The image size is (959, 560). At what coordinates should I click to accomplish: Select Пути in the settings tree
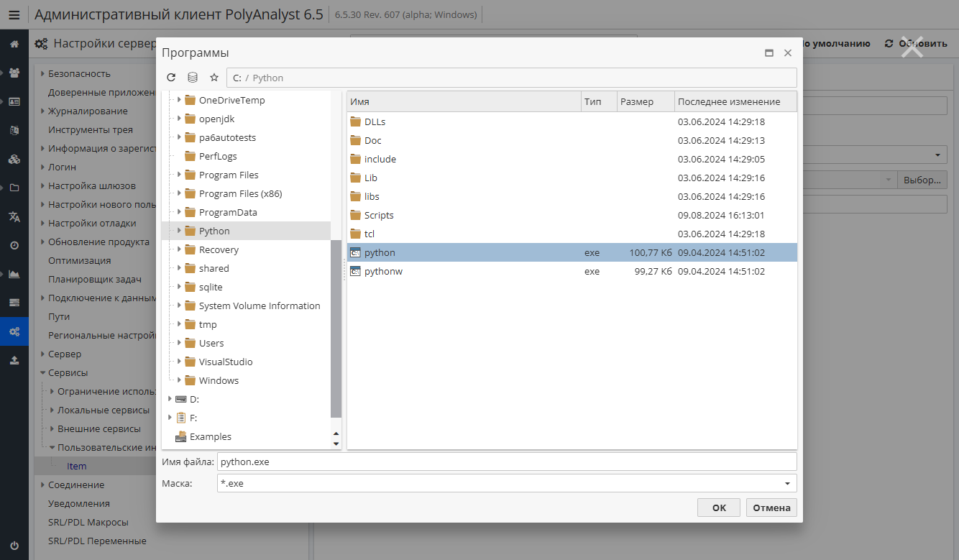[59, 316]
